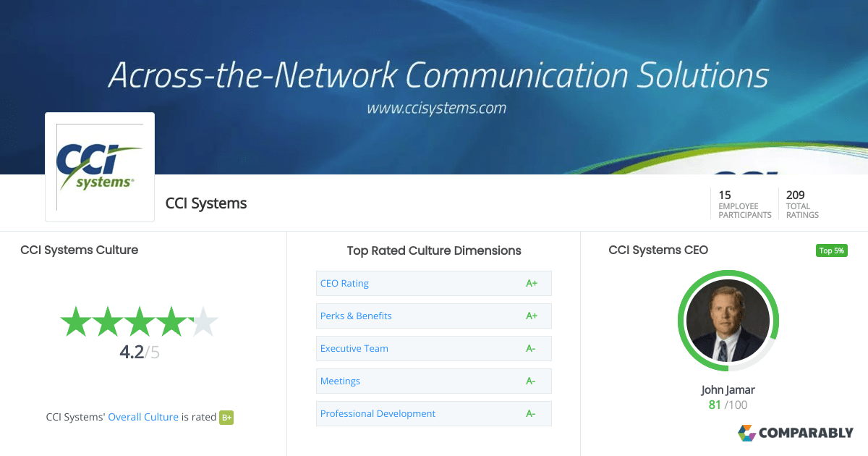The image size is (868, 456).
Task: Click the green Top 5% badge
Action: 831,250
